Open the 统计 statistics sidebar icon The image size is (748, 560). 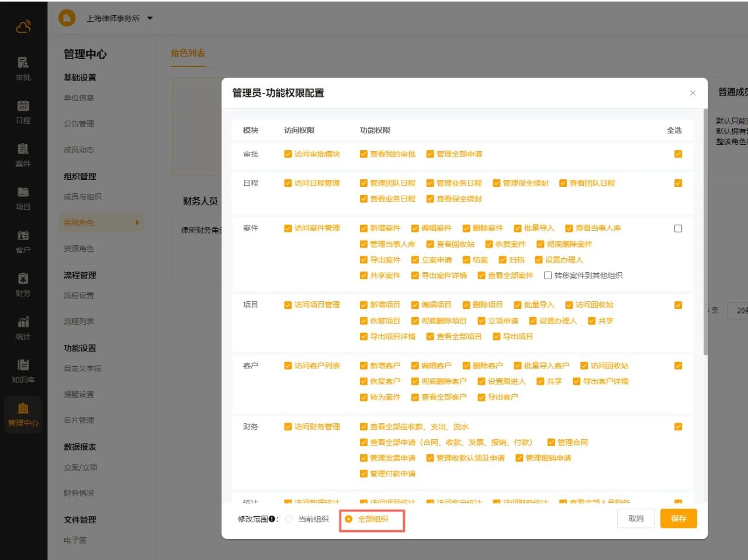(x=23, y=328)
